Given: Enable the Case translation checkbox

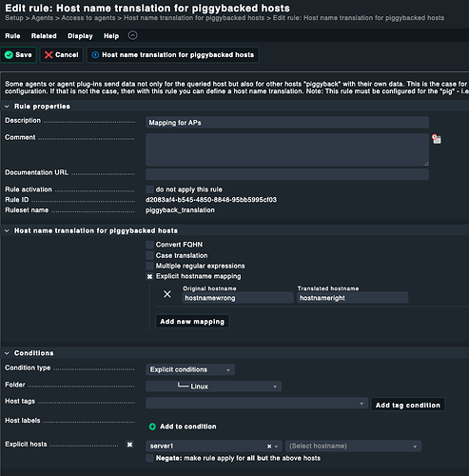Looking at the screenshot, I should tap(149, 255).
